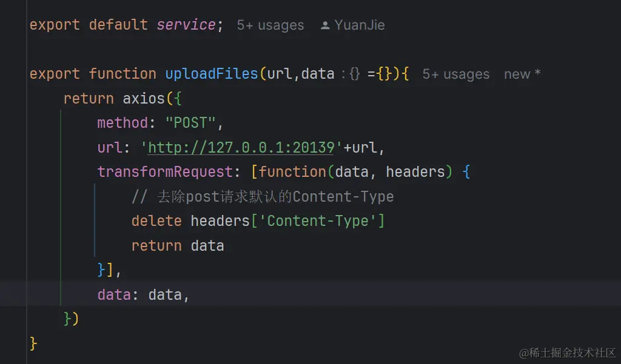This screenshot has height=364, width=621.
Task: Click the 'new *' author hint
Action: pyautogui.click(x=522, y=74)
